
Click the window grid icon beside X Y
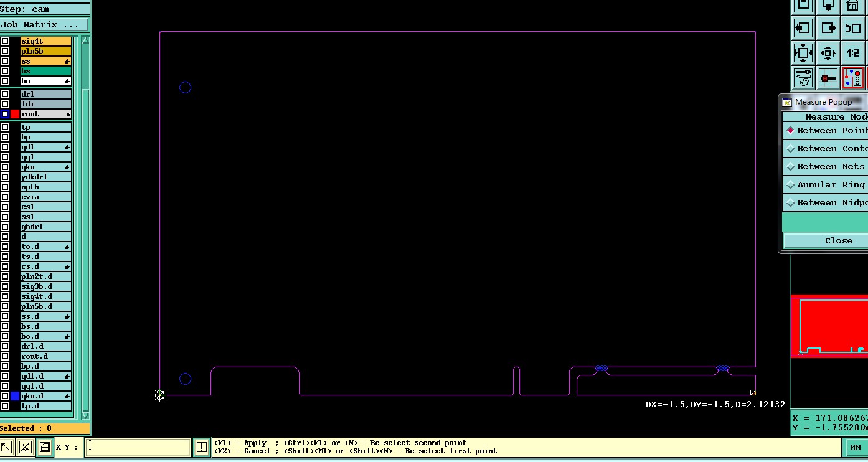[44, 447]
